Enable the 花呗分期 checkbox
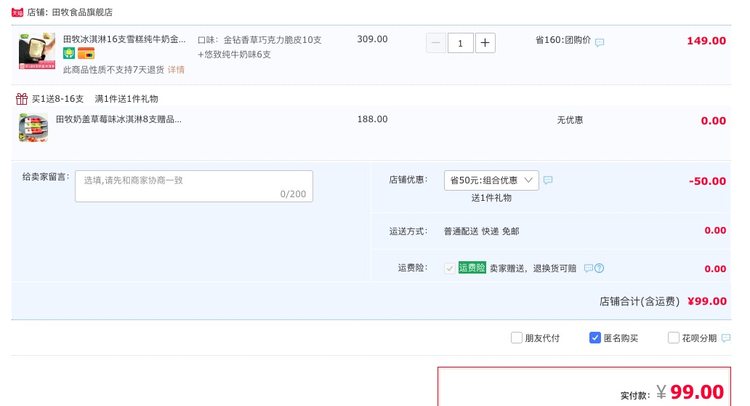750x406 pixels. tap(673, 338)
